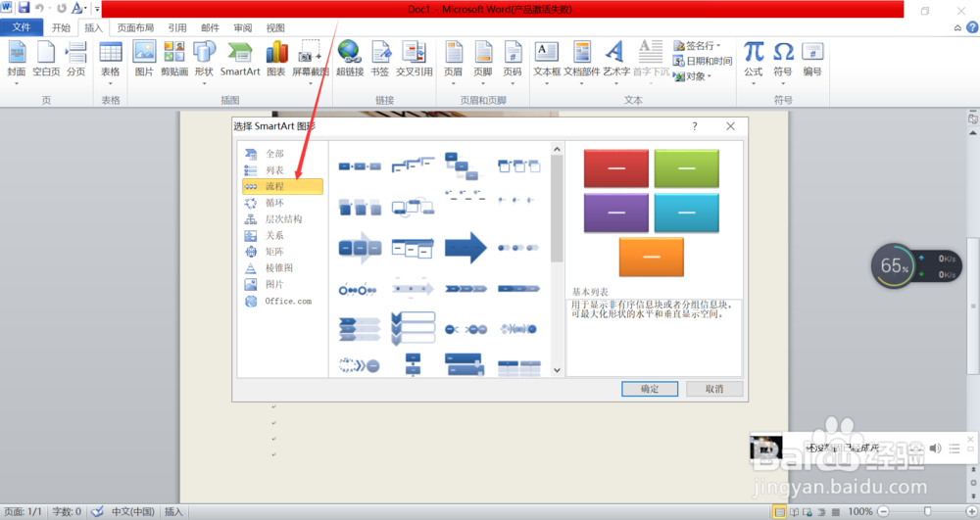The image size is (980, 520).
Task: Confirm with the 确定 button
Action: tap(650, 389)
